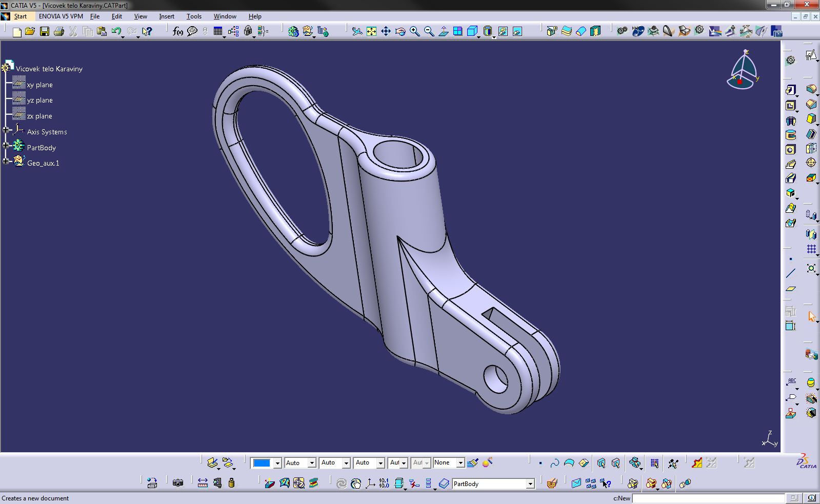Screen dimensions: 820x504
Task: Open the Design Table icon
Action: [x=218, y=32]
